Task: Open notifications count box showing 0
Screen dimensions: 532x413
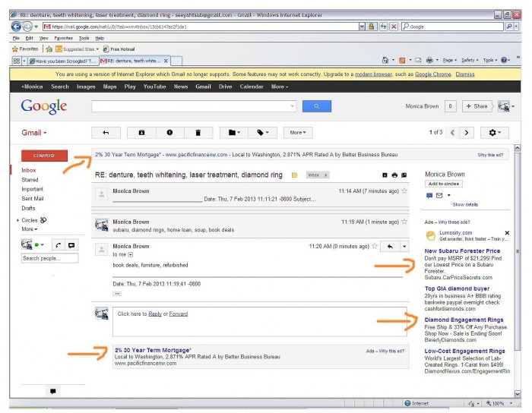Action: (450, 106)
